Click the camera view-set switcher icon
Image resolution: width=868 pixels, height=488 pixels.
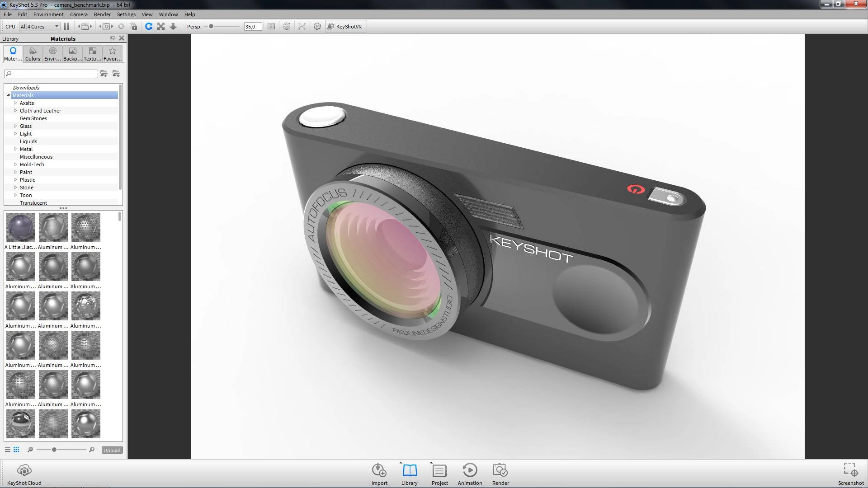coord(85,27)
